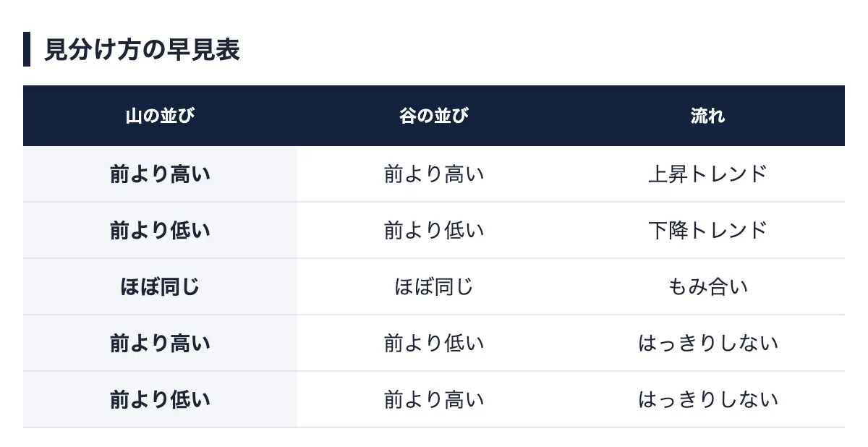Click regular 前より低い right of bold 前より高い
This screenshot has height=447, width=868.
pos(434,344)
